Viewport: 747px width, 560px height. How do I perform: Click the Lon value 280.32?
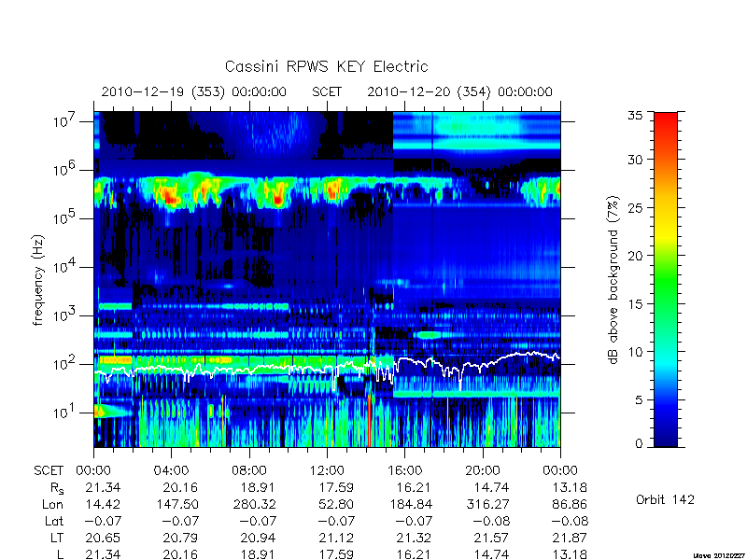pyautogui.click(x=254, y=504)
